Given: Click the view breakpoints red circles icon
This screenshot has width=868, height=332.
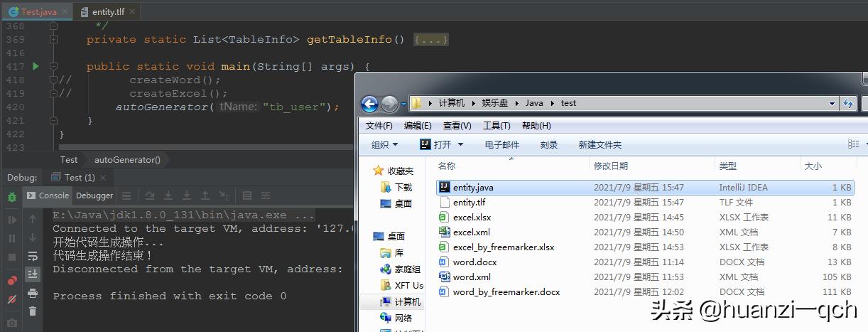Looking at the screenshot, I should point(12,279).
